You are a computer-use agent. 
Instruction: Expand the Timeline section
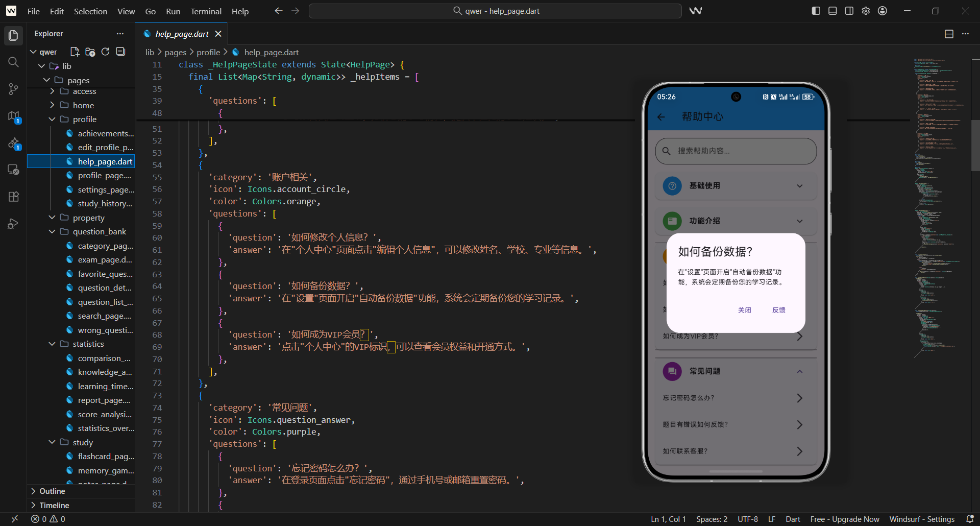coord(81,506)
